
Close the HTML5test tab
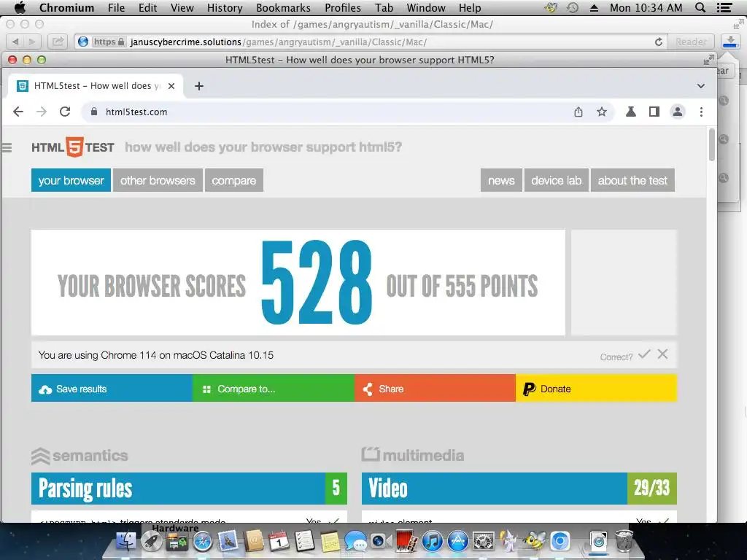tap(171, 86)
